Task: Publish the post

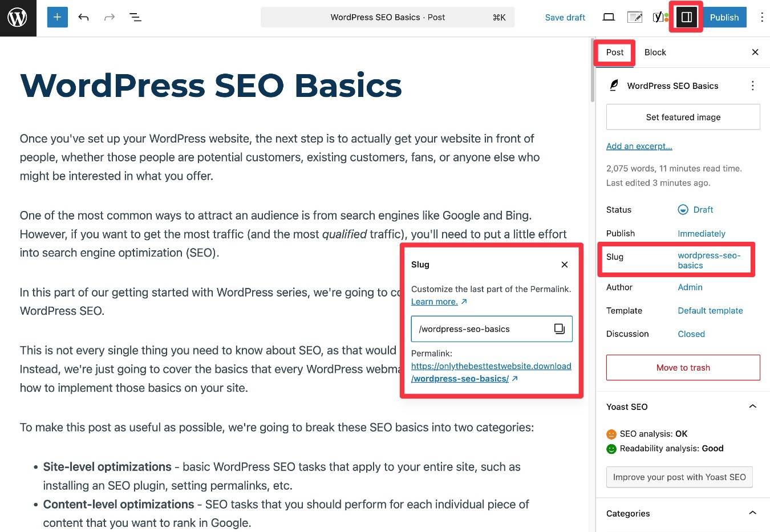Action: pyautogui.click(x=724, y=17)
